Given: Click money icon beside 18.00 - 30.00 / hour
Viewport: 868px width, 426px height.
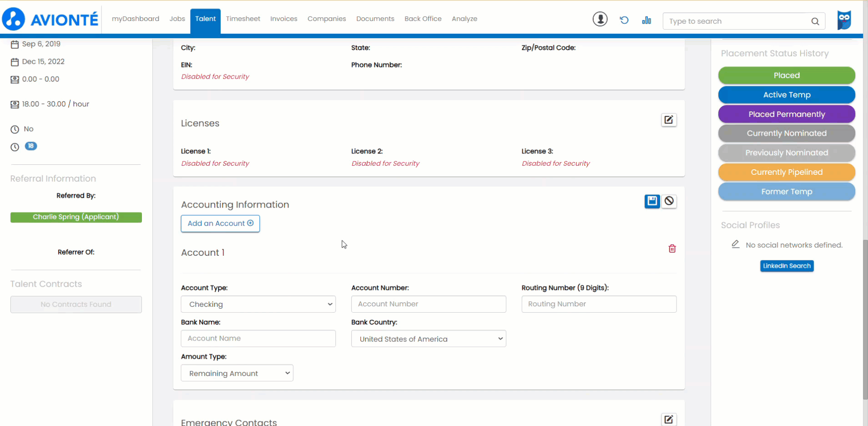Looking at the screenshot, I should 15,104.
